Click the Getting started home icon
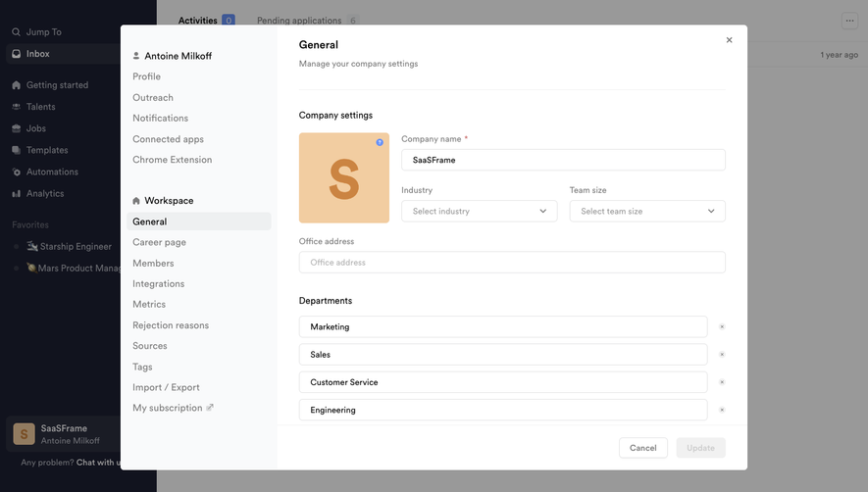 pyautogui.click(x=16, y=85)
